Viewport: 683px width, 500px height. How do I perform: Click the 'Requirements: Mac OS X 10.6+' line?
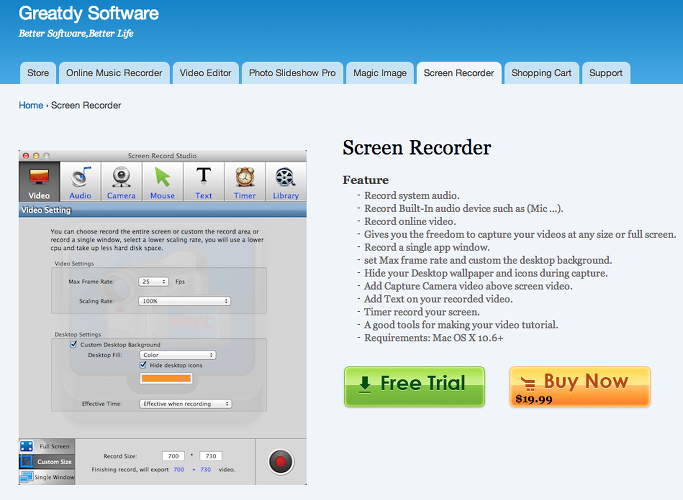[433, 338]
